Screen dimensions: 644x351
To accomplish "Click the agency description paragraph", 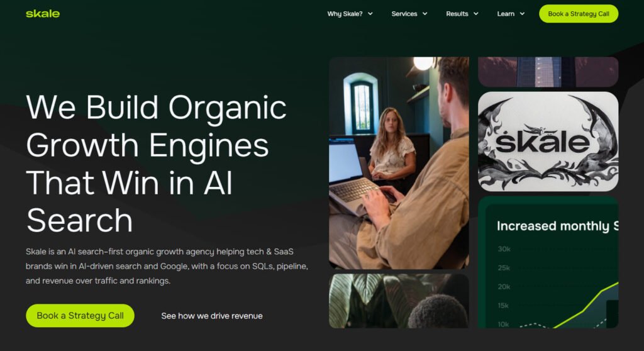I will click(x=167, y=266).
